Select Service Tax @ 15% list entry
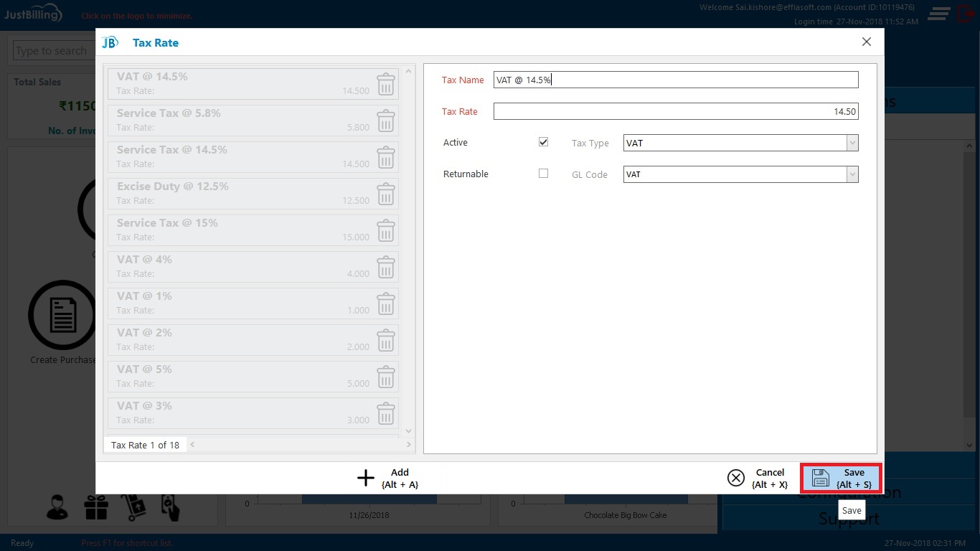Screen dimensions: 980x551 coord(253,230)
